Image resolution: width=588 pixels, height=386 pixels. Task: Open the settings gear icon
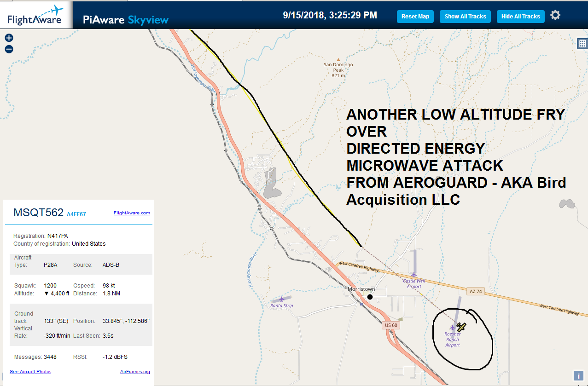point(555,15)
